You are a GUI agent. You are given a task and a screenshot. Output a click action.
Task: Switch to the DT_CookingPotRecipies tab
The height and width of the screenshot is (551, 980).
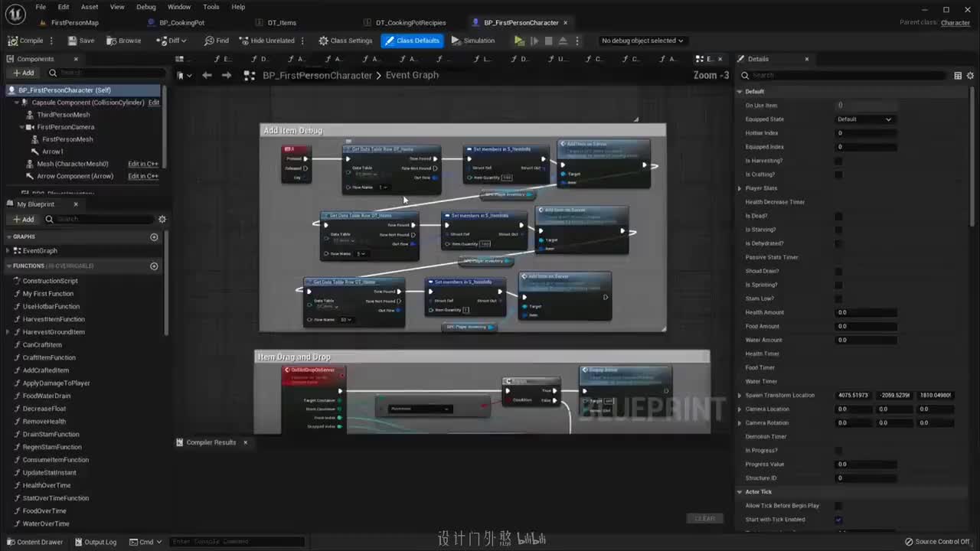(410, 23)
